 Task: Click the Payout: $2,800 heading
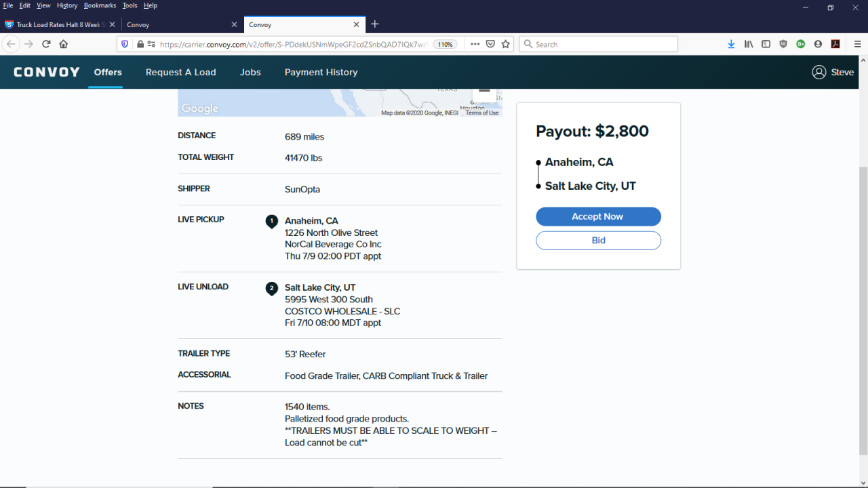(592, 131)
